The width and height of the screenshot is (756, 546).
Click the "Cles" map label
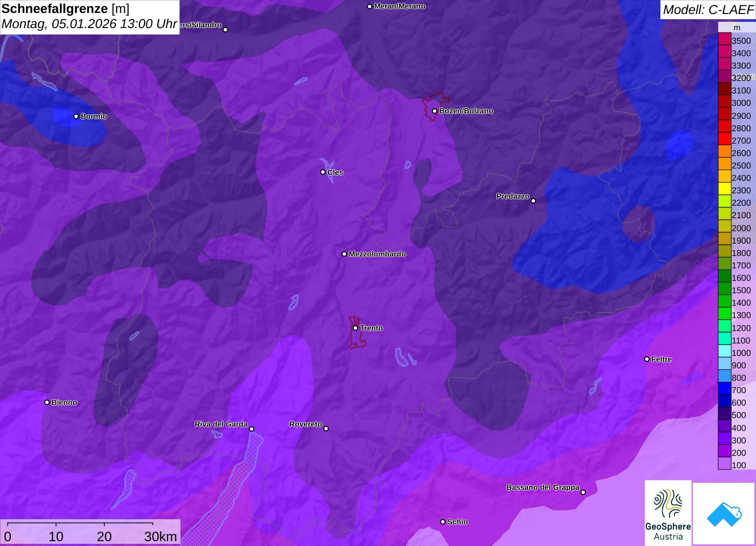coord(335,172)
